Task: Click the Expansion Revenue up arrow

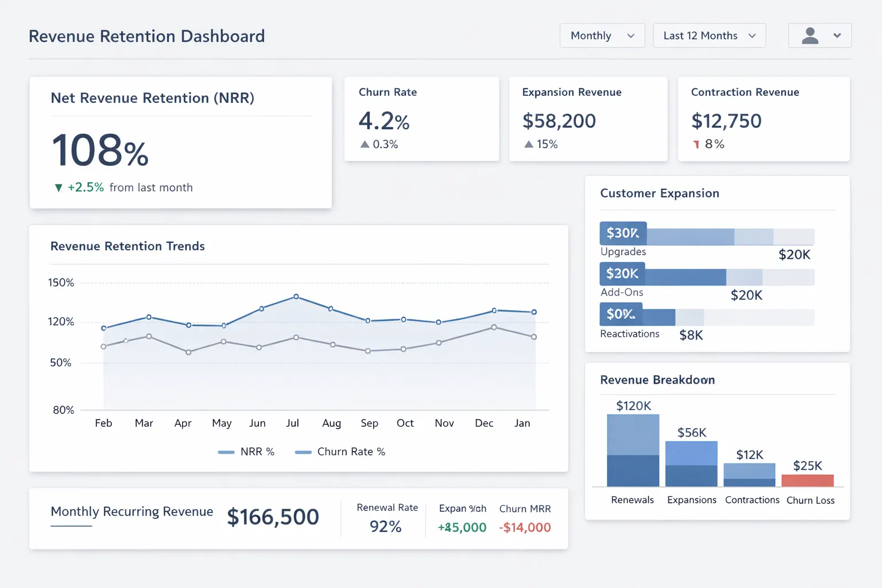Action: coord(528,144)
